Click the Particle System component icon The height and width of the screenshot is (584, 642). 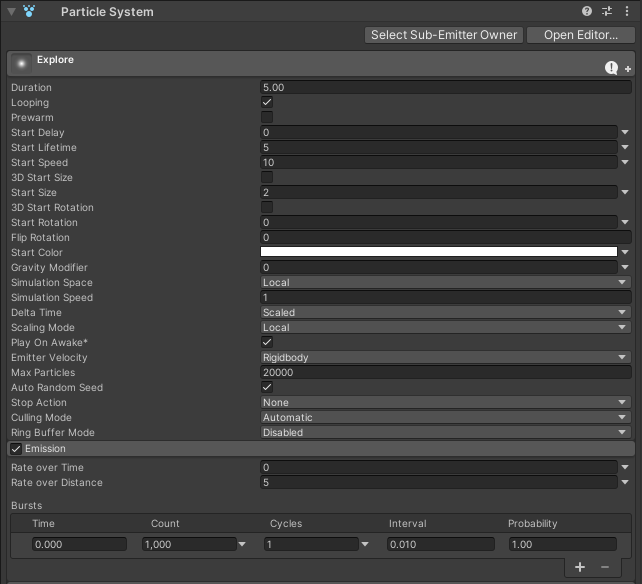29,11
